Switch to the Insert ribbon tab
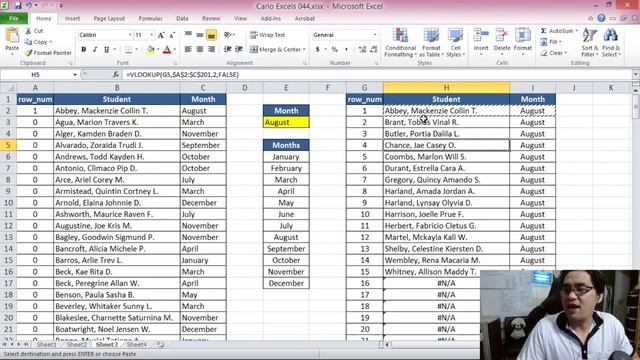This screenshot has height=360, width=640. (x=72, y=18)
